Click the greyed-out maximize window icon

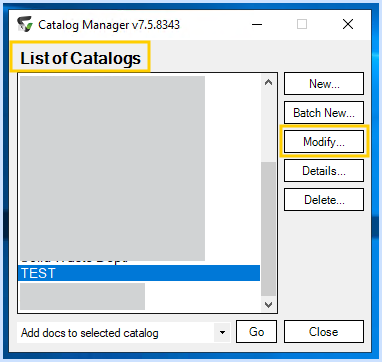point(302,24)
